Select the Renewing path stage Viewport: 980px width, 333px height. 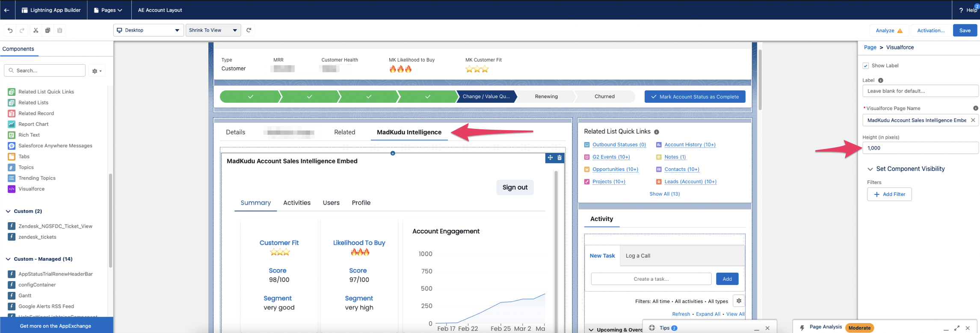coord(546,96)
